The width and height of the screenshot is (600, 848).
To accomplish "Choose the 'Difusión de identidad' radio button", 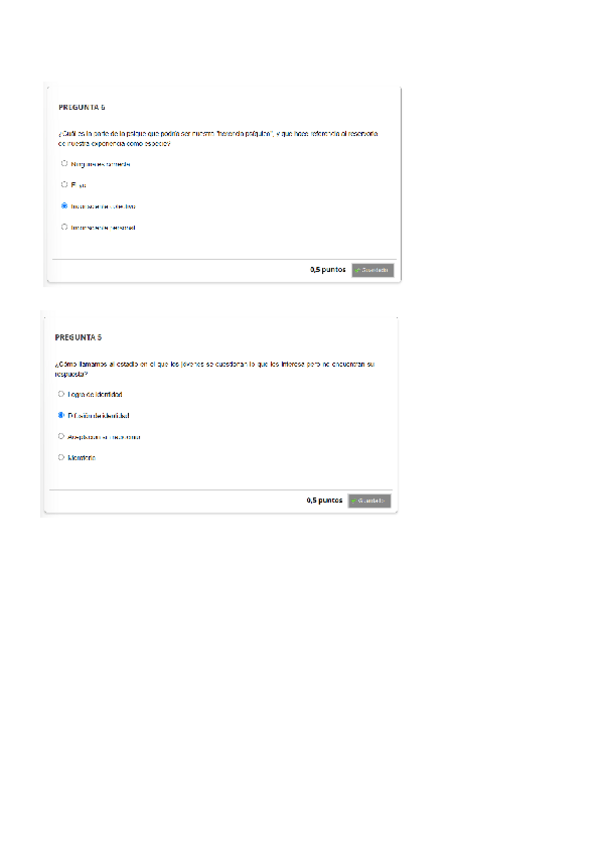I will tap(61, 415).
